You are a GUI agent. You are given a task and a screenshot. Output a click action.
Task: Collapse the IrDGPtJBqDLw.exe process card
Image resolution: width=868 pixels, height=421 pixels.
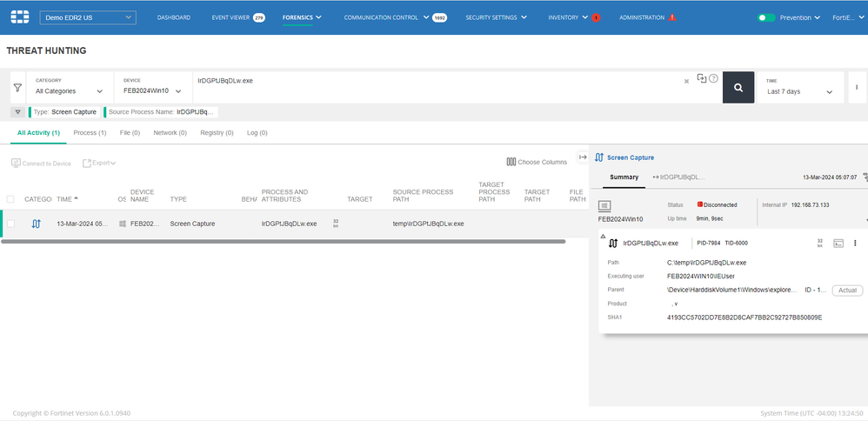click(603, 236)
